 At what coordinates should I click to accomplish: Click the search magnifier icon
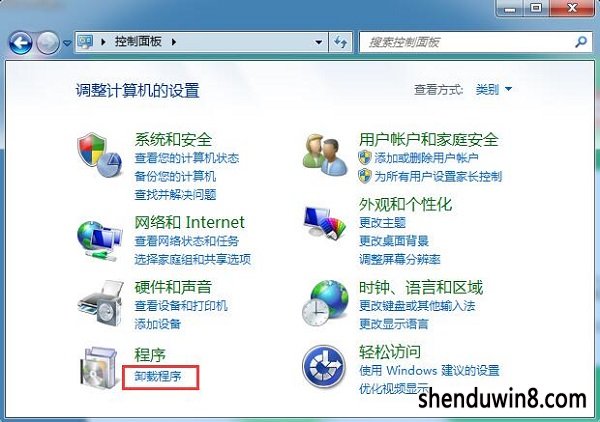point(581,42)
